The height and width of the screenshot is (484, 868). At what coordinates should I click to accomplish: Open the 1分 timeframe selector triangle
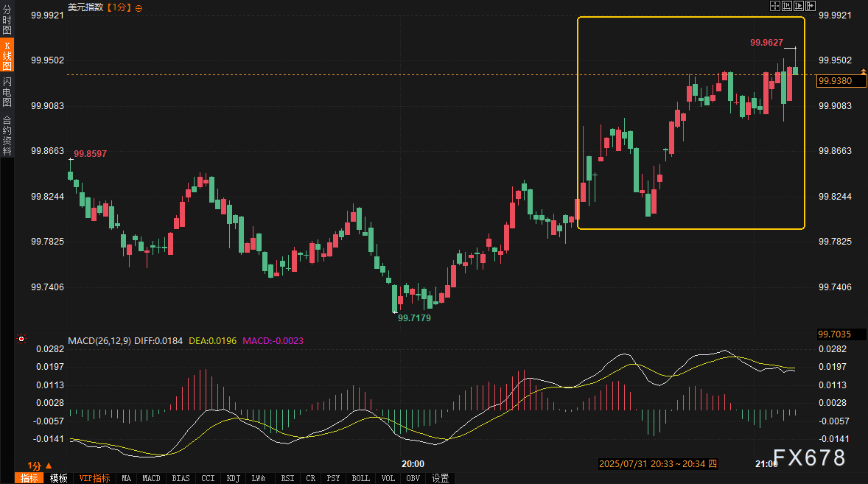[49, 466]
